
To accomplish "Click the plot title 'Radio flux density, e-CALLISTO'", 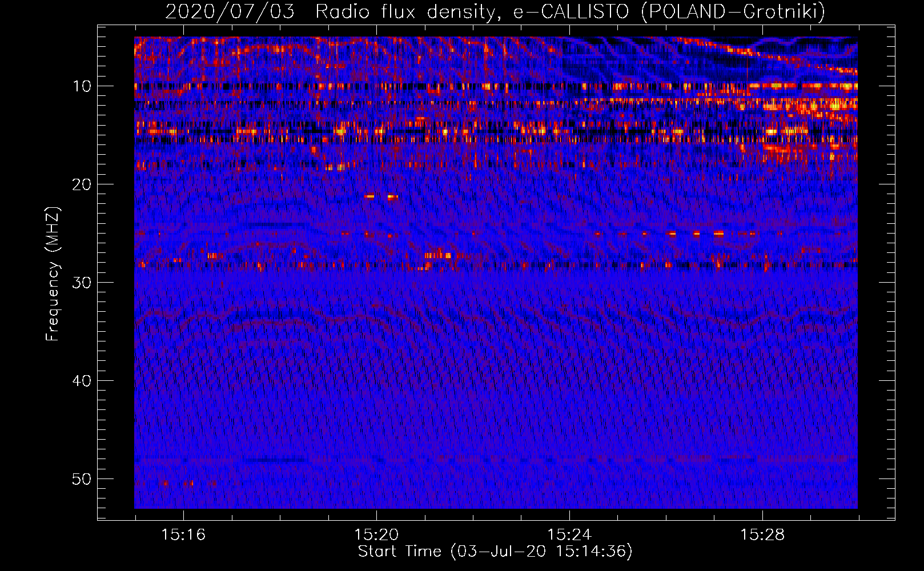I will [472, 11].
